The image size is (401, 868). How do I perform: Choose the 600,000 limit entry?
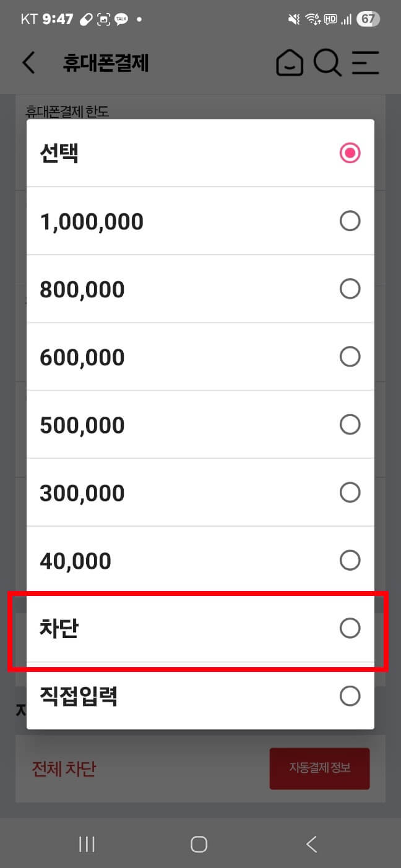pyautogui.click(x=350, y=357)
